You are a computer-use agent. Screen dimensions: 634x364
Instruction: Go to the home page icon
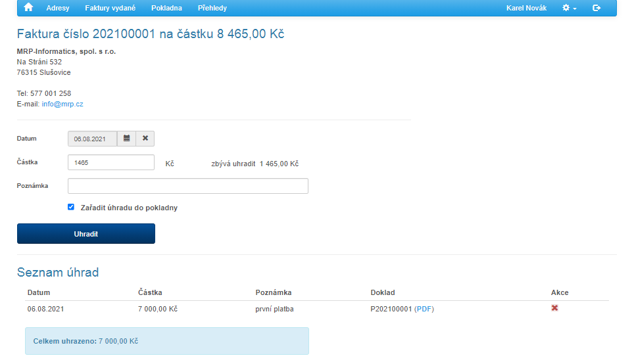click(x=28, y=8)
